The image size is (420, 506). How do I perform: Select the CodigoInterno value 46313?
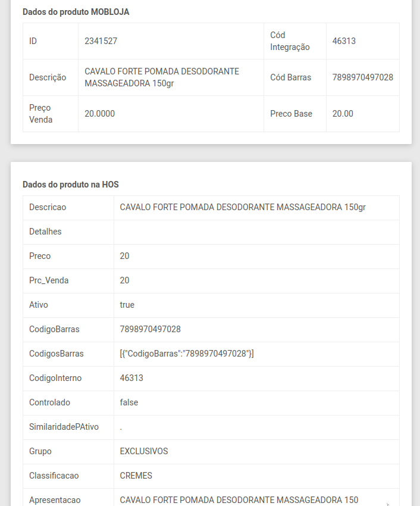click(x=131, y=378)
